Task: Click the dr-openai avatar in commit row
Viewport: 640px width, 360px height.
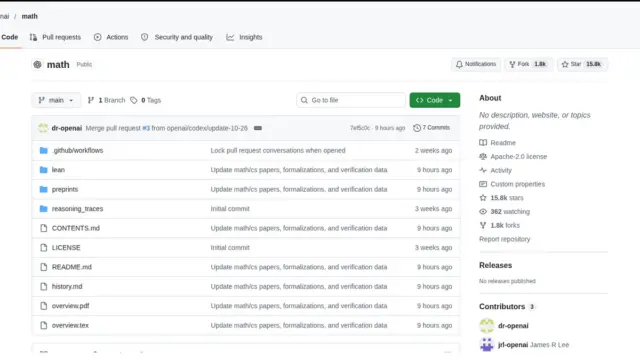Action: coord(43,128)
